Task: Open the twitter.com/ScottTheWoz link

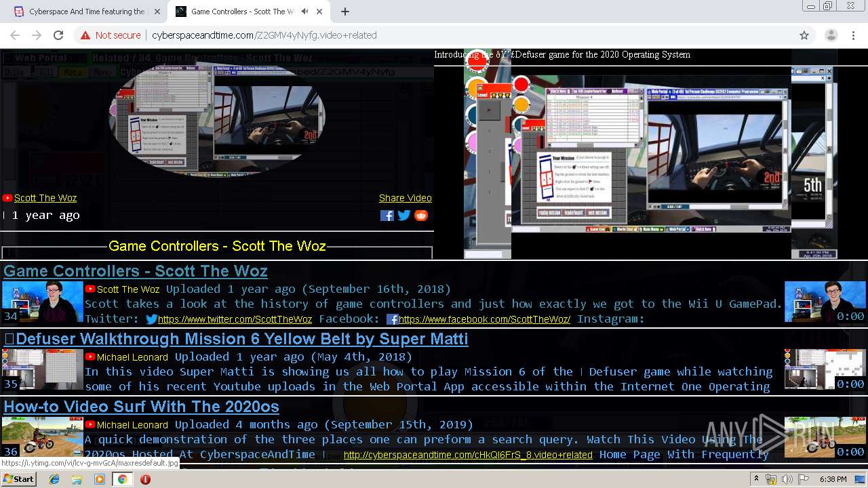Action: pos(235,319)
